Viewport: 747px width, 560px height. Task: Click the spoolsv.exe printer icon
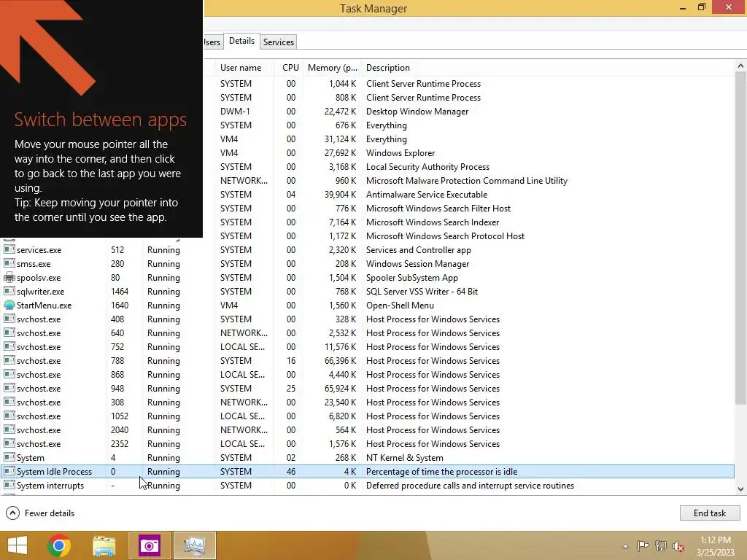click(9, 277)
